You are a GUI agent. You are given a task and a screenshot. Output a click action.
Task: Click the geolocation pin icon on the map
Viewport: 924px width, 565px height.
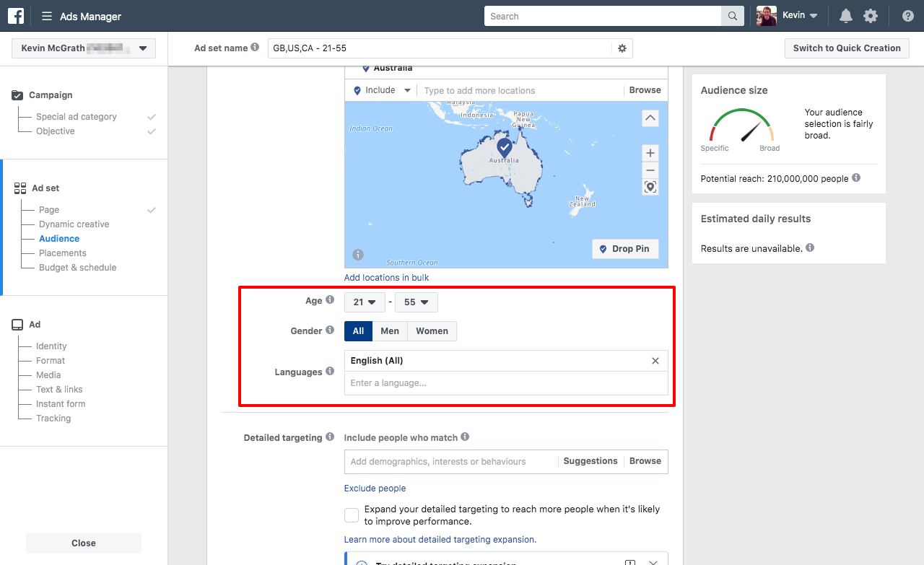(649, 187)
